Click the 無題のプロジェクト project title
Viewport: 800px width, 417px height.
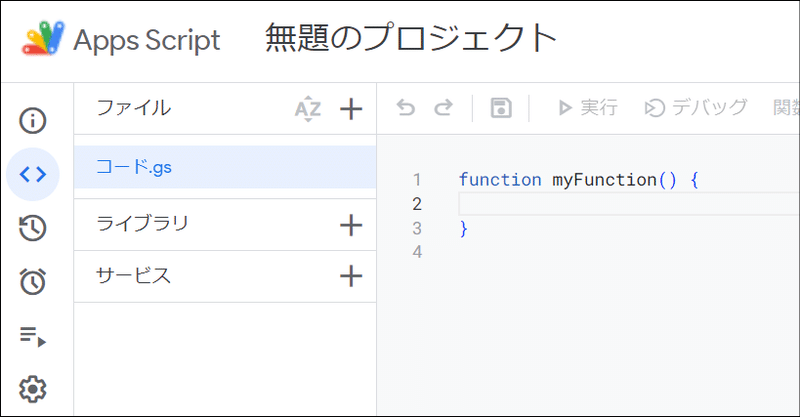[x=410, y=38]
